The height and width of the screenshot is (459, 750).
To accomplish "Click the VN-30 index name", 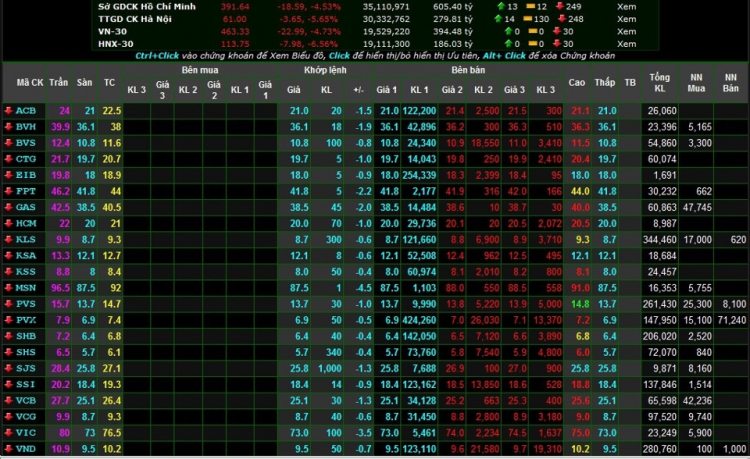I will (112, 32).
